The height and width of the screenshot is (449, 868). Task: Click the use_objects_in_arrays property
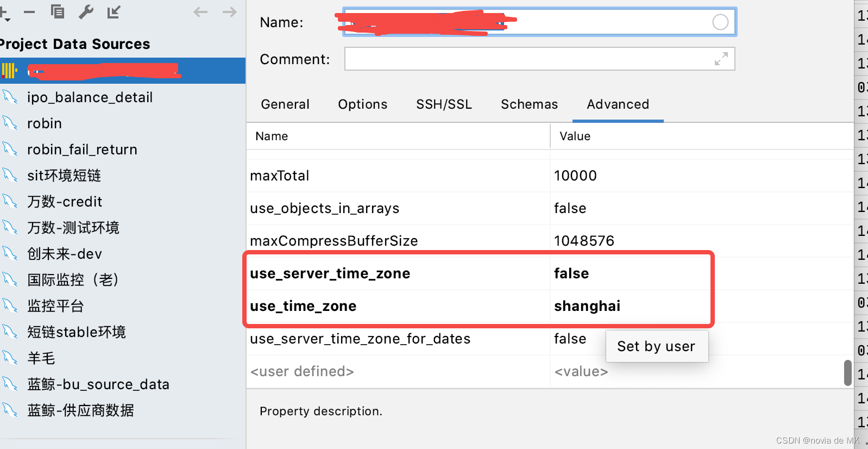pyautogui.click(x=325, y=208)
